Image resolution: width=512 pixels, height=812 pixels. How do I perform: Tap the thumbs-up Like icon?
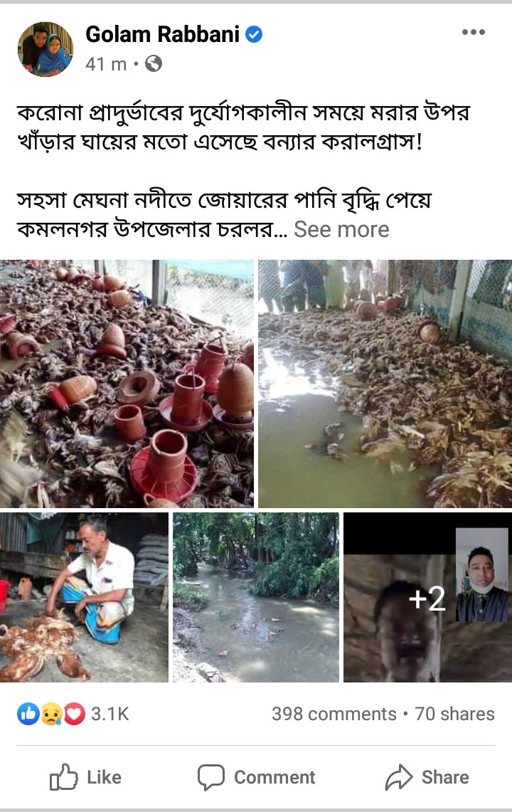64,777
